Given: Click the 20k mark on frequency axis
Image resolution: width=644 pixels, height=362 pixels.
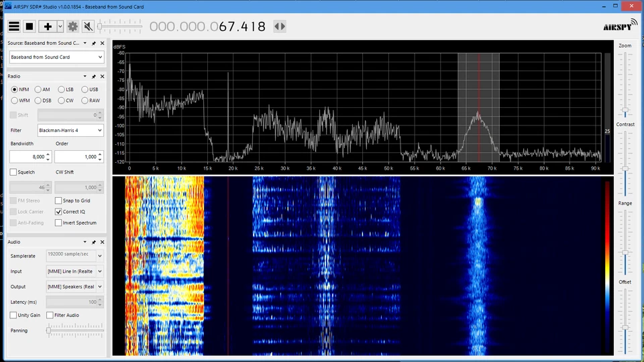Looking at the screenshot, I should tap(233, 168).
